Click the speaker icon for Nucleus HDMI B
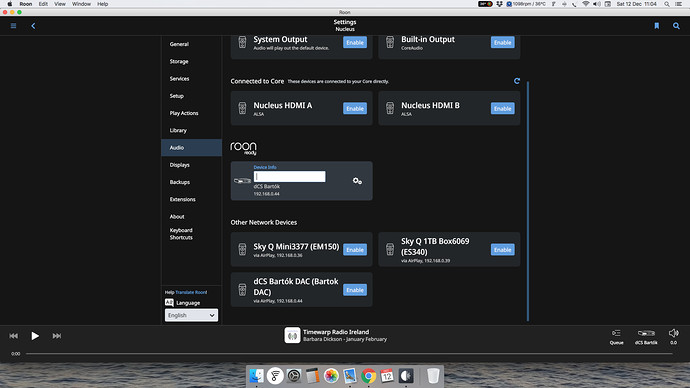This screenshot has height=388, width=690. [390, 108]
